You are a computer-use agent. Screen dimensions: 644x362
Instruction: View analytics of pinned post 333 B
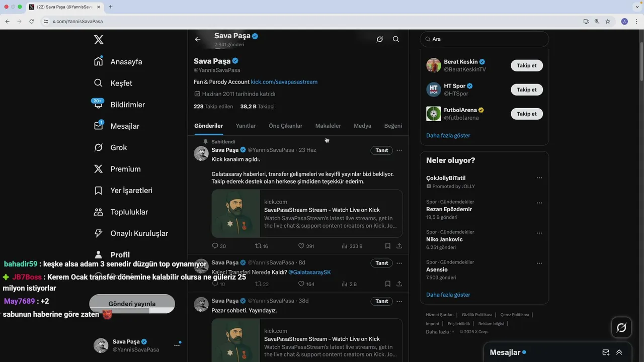pyautogui.click(x=352, y=246)
